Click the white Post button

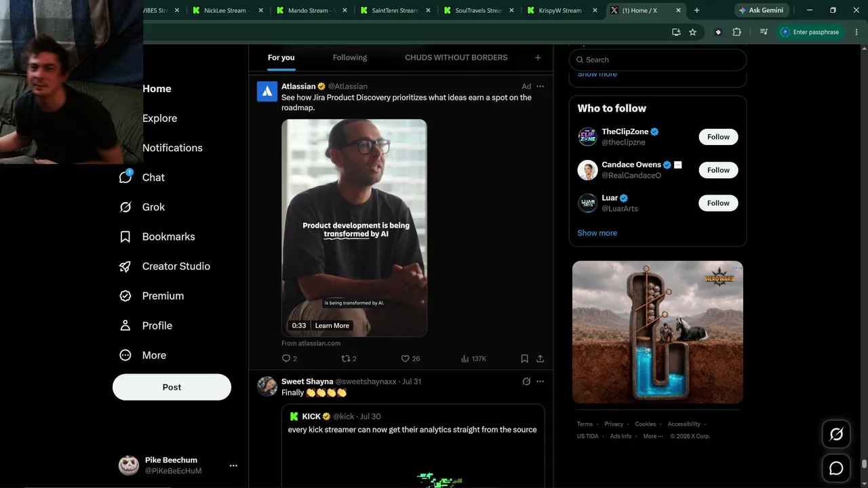point(172,387)
